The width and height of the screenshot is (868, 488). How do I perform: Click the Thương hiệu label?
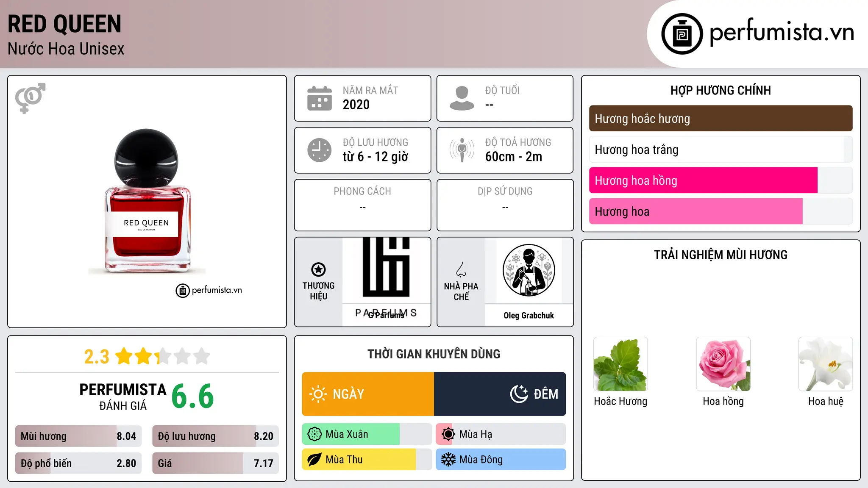[318, 291]
